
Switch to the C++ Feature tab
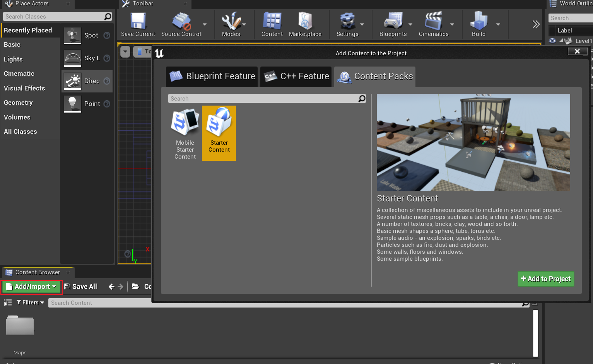tap(296, 77)
